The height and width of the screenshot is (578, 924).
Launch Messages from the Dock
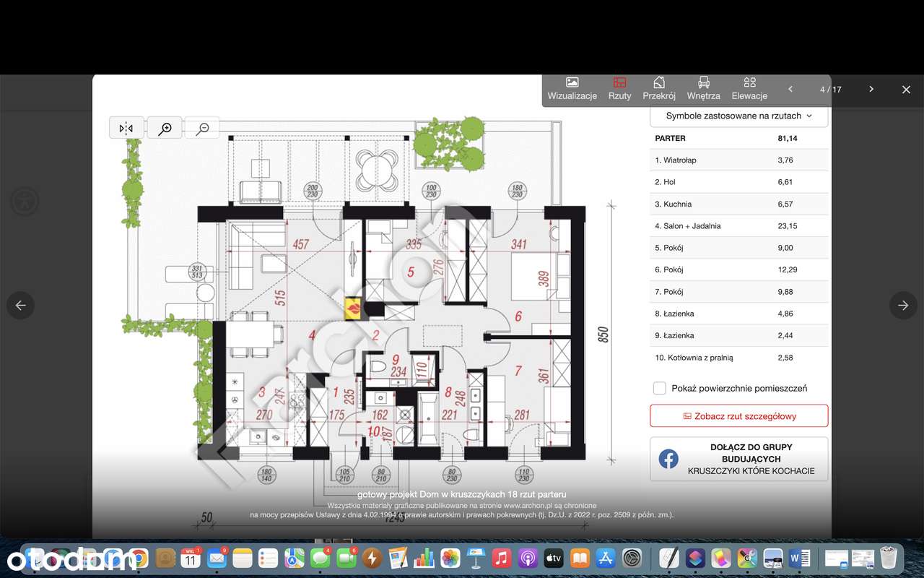[321, 558]
